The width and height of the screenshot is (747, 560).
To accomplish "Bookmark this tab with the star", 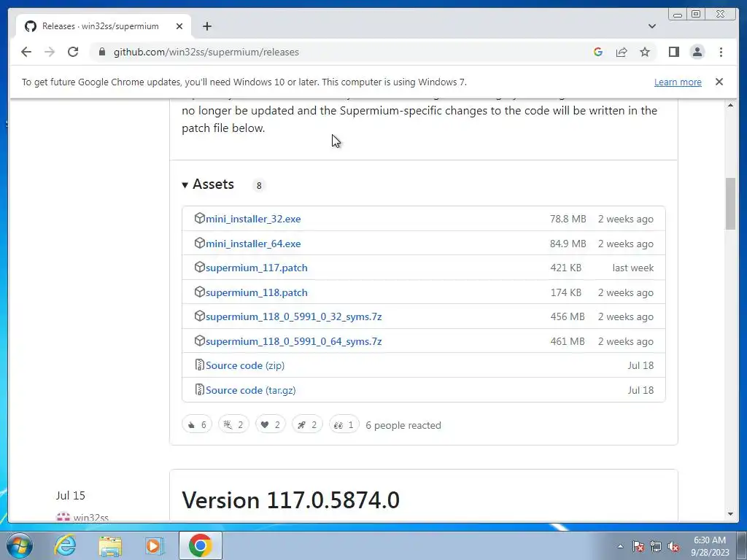I will click(x=645, y=52).
